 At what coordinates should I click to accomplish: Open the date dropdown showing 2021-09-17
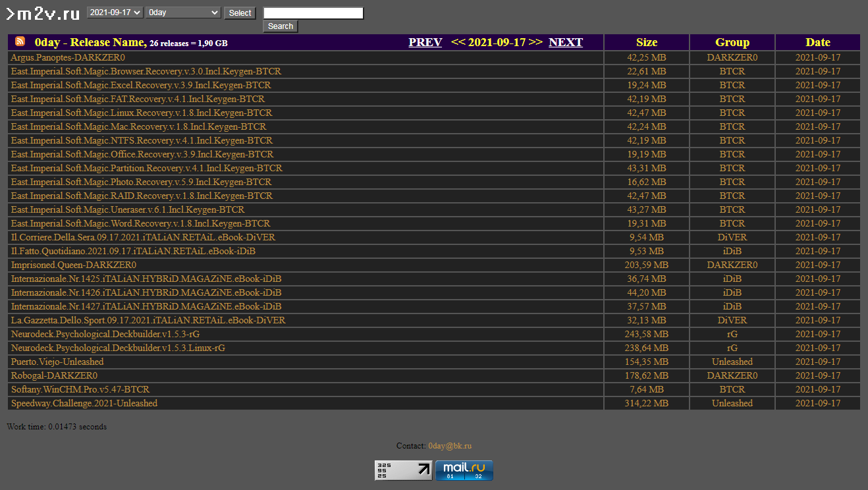click(x=115, y=13)
